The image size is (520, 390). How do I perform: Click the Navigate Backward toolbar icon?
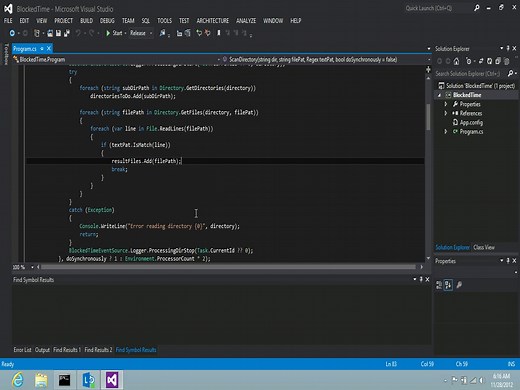[12, 33]
